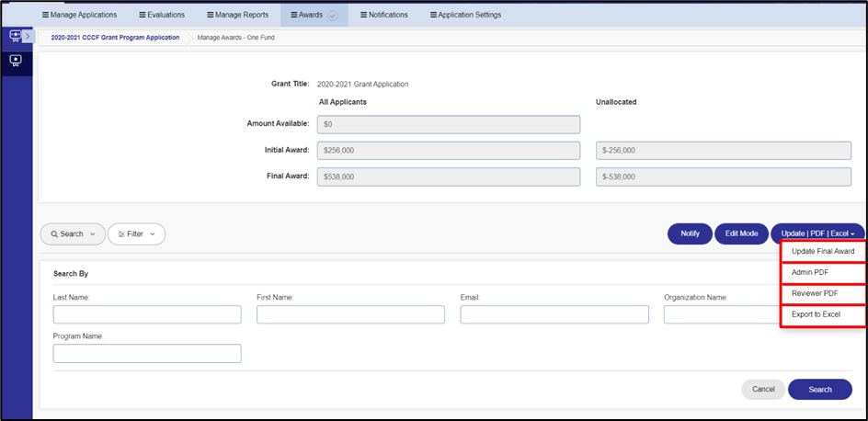
Task: Choose Reviewer PDF from the dropdown
Action: coord(823,294)
